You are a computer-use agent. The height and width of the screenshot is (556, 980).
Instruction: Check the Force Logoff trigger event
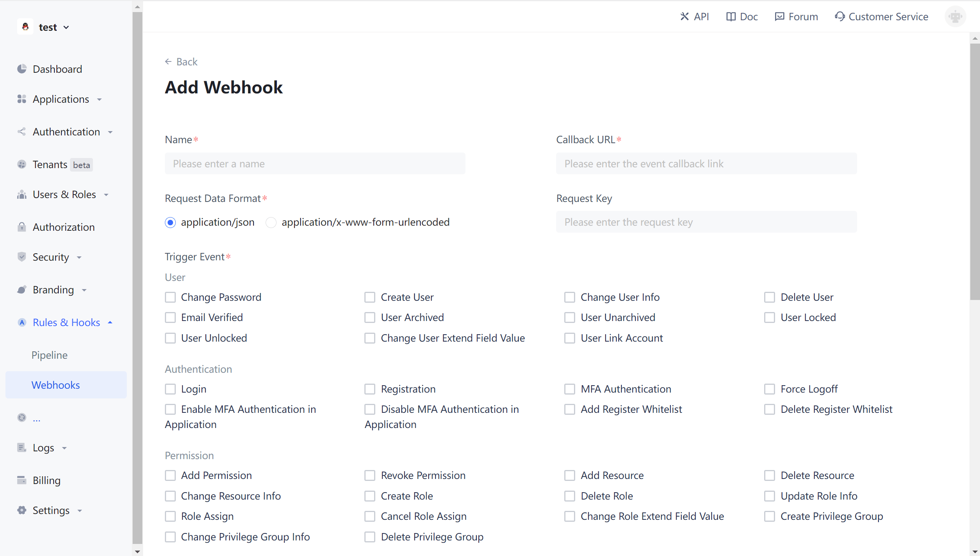(x=769, y=389)
